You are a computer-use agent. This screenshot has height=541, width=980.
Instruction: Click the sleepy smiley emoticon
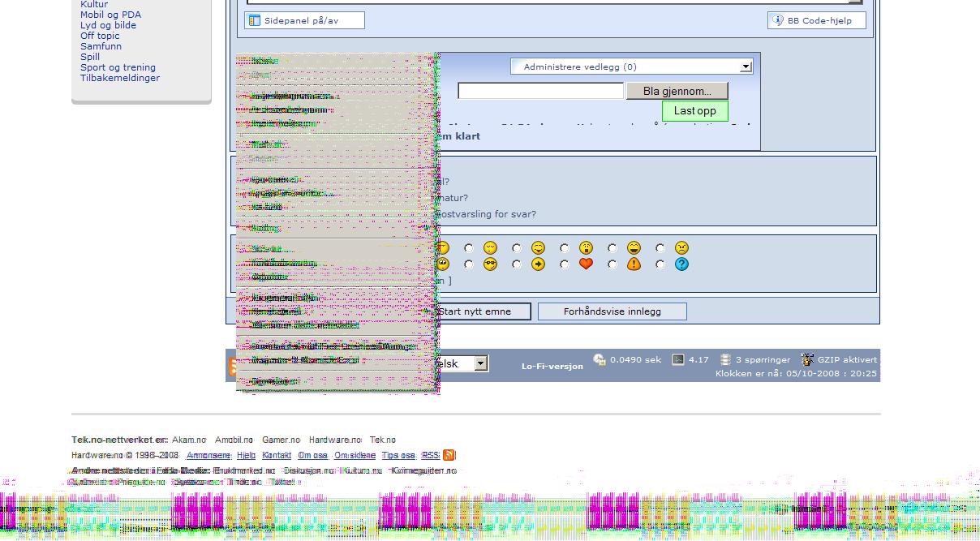(x=490, y=248)
